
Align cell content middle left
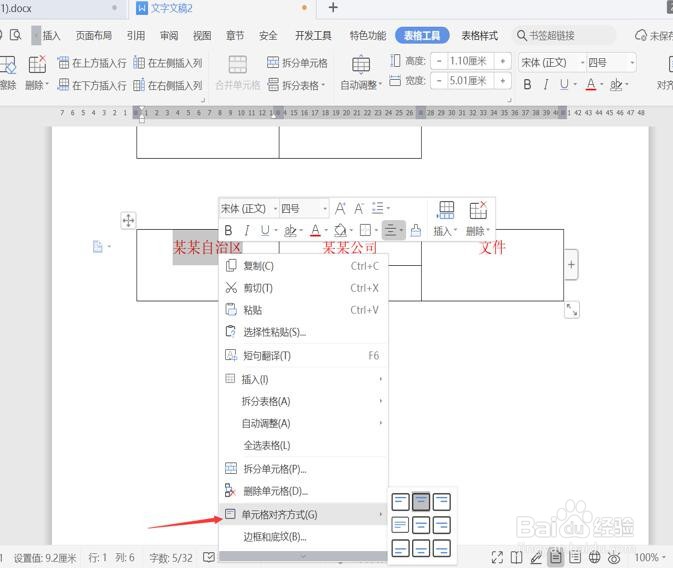pyautogui.click(x=400, y=525)
